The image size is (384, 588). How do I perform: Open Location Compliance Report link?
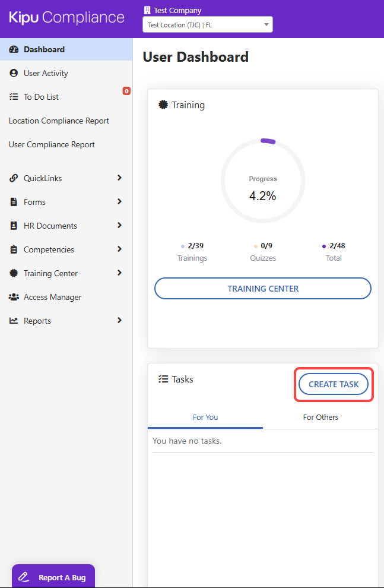59,121
